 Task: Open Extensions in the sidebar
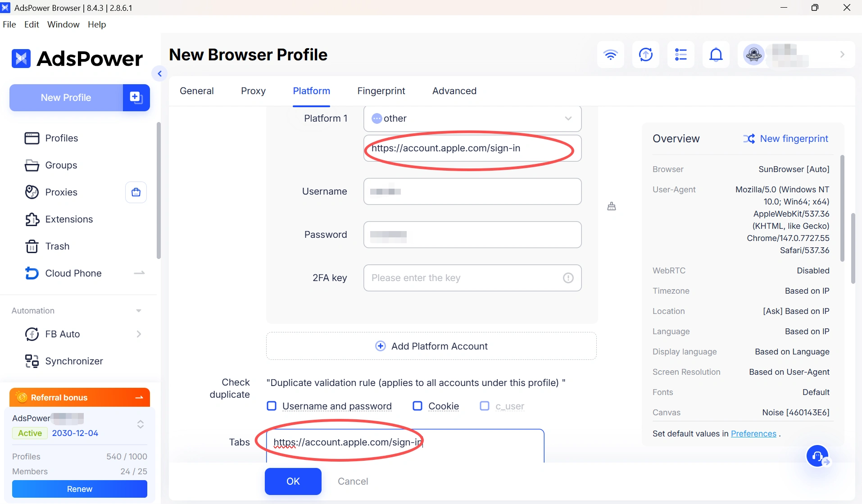coord(69,219)
